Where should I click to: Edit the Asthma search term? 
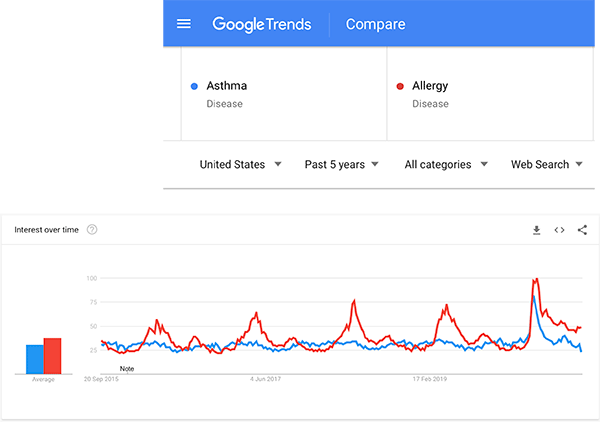227,86
